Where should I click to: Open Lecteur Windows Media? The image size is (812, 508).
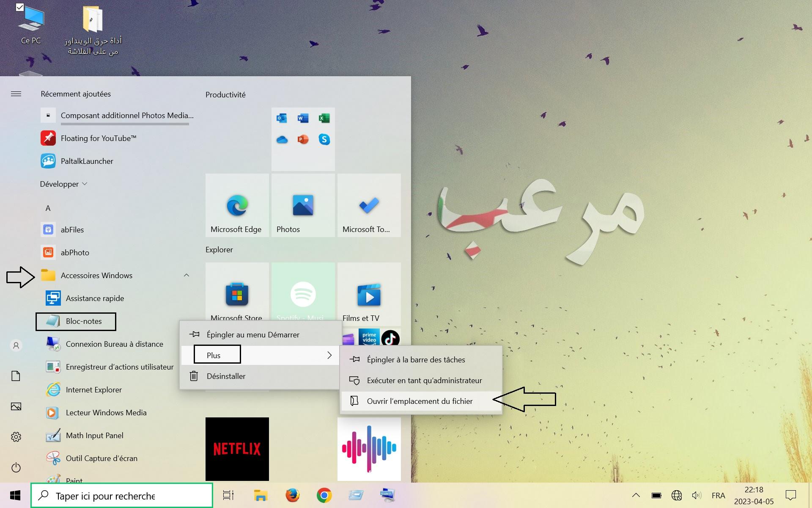[96, 412]
